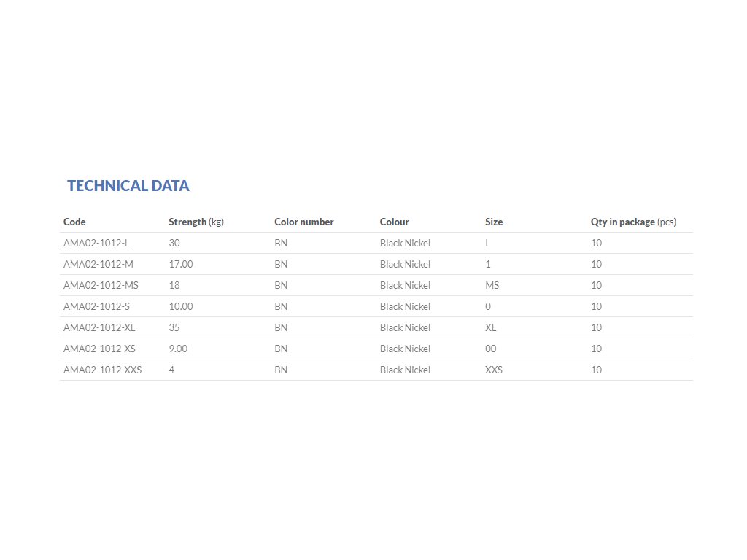
Task: Select product code AMA02-1012-XXS
Action: (102, 370)
